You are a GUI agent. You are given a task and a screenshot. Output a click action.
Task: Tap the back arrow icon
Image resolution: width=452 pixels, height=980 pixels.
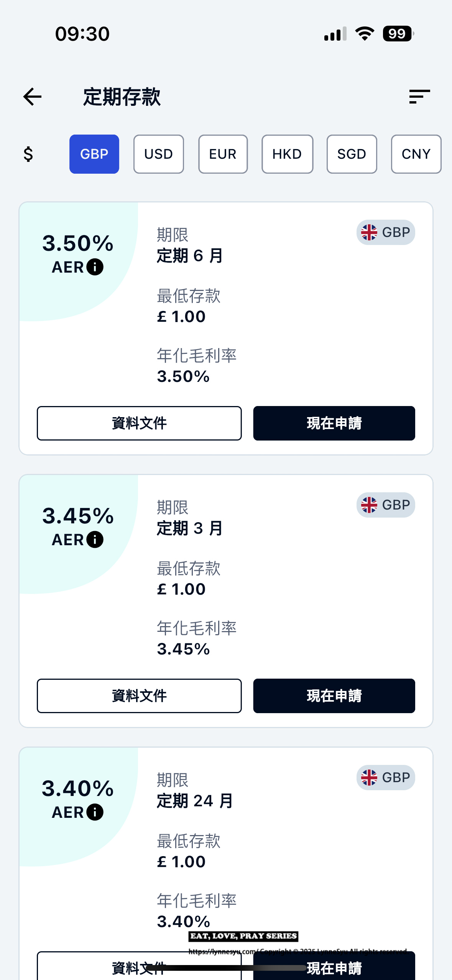[x=32, y=97]
